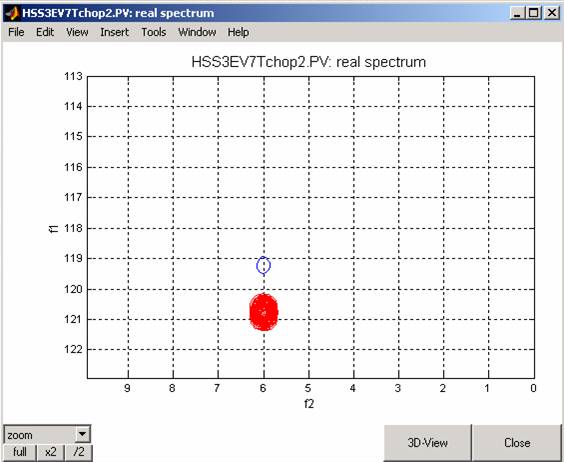Open the View menu
This screenshot has height=462, width=564.
(x=77, y=32)
